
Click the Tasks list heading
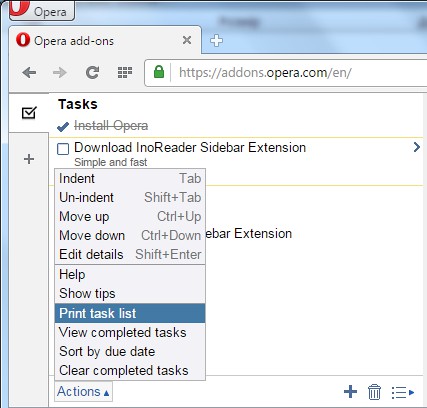pyautogui.click(x=78, y=104)
